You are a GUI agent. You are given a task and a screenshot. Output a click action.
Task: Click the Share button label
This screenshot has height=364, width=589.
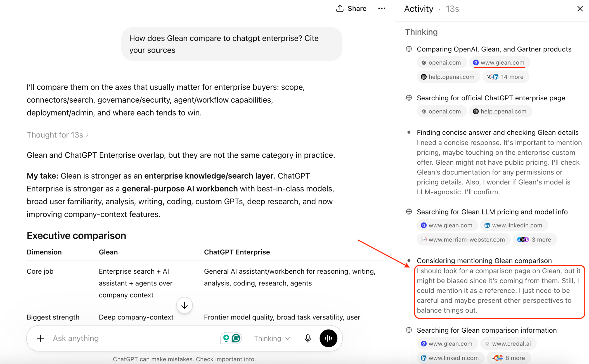click(x=357, y=9)
